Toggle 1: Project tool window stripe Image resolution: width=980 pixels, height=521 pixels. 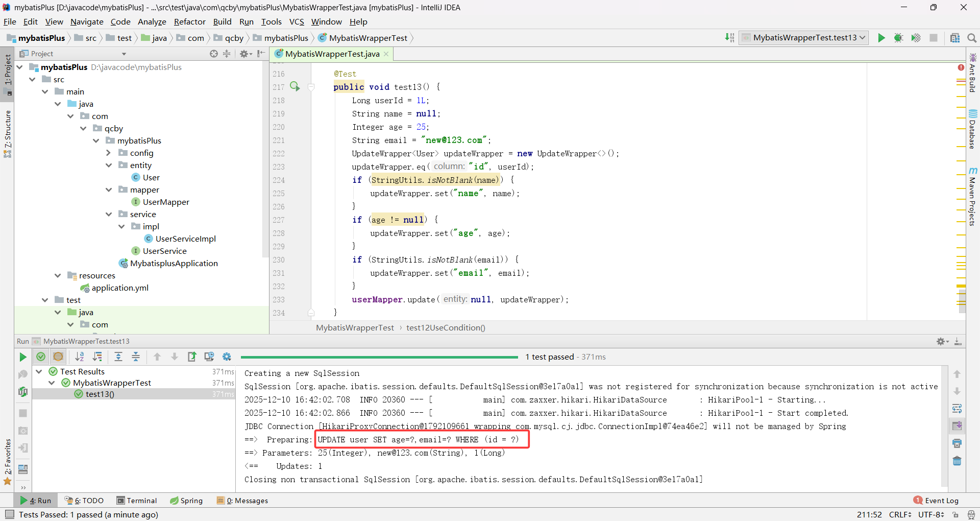(x=7, y=75)
